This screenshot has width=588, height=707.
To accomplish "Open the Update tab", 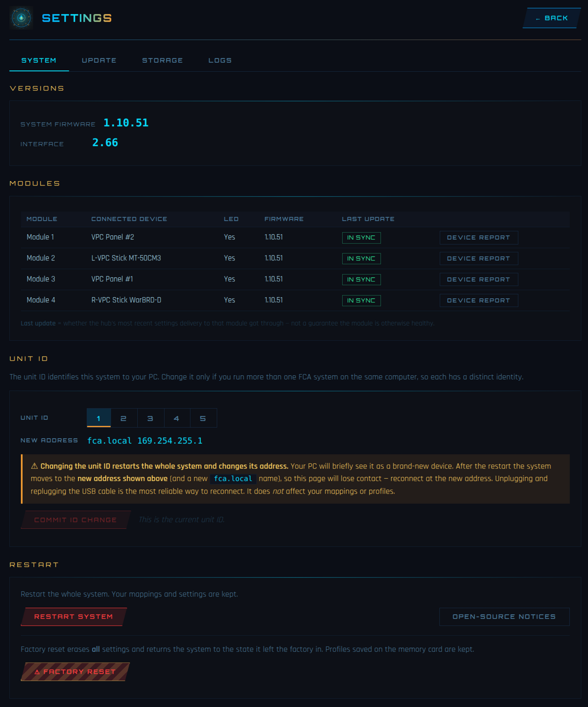I will (99, 60).
